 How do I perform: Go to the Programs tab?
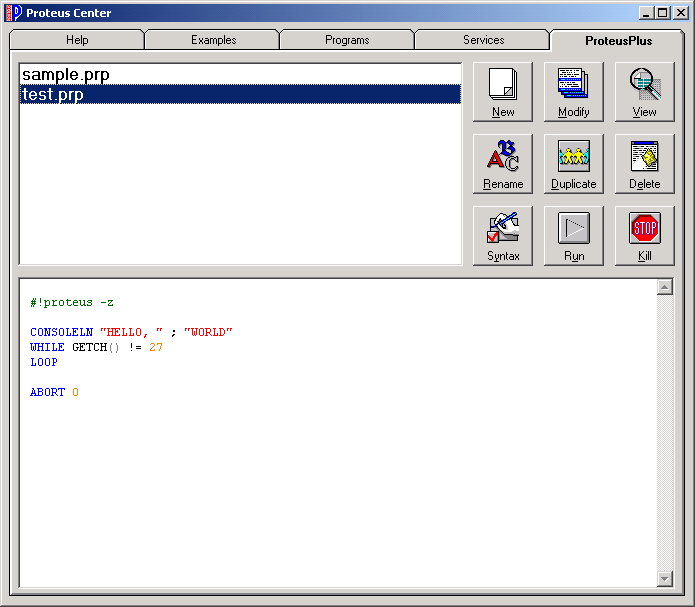tap(347, 40)
